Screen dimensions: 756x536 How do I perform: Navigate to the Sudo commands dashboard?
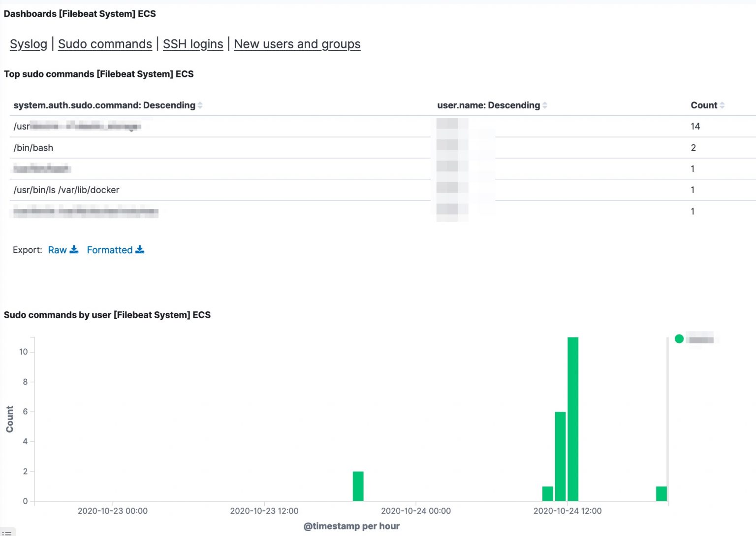[105, 44]
